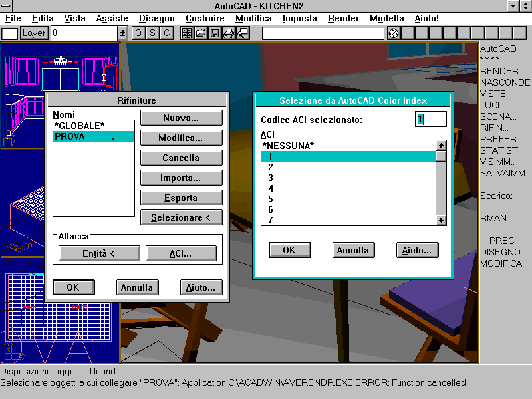Click the Selezionare < button
532x399 pixels.
point(182,218)
